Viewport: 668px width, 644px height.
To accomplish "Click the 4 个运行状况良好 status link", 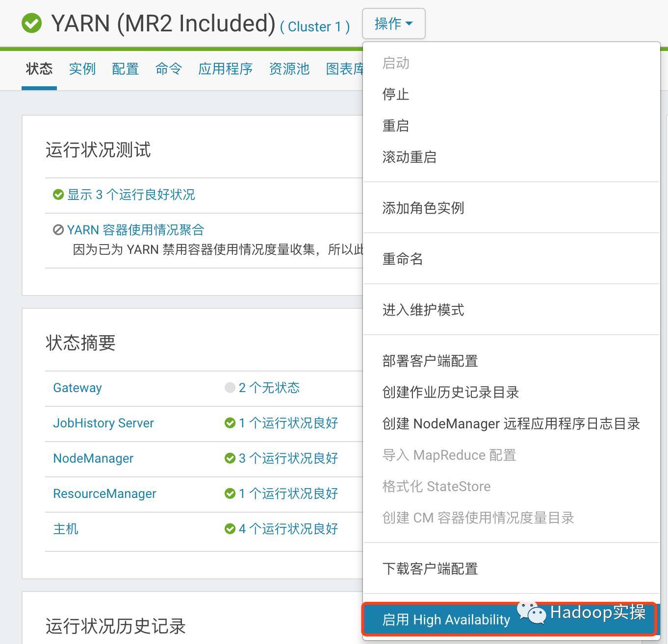I will pyautogui.click(x=288, y=529).
